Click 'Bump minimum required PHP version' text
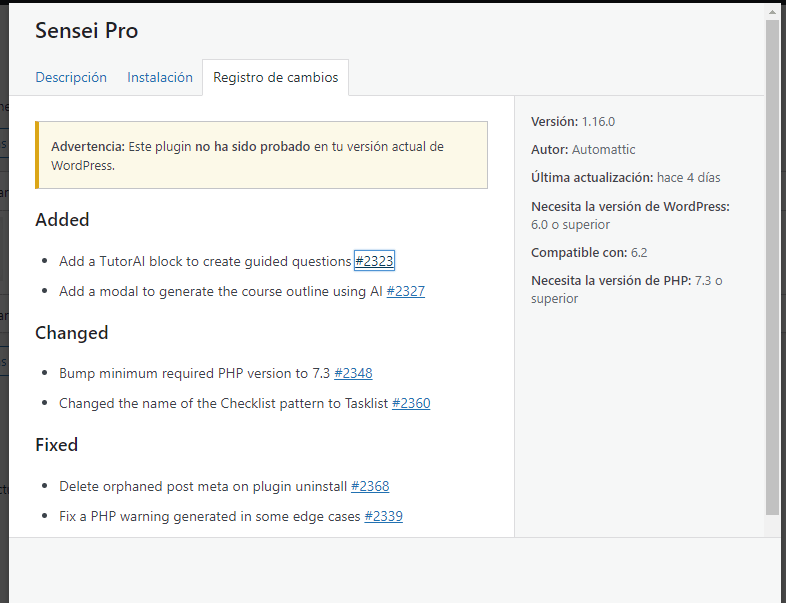Screen dimensions: 786x603 [194, 373]
